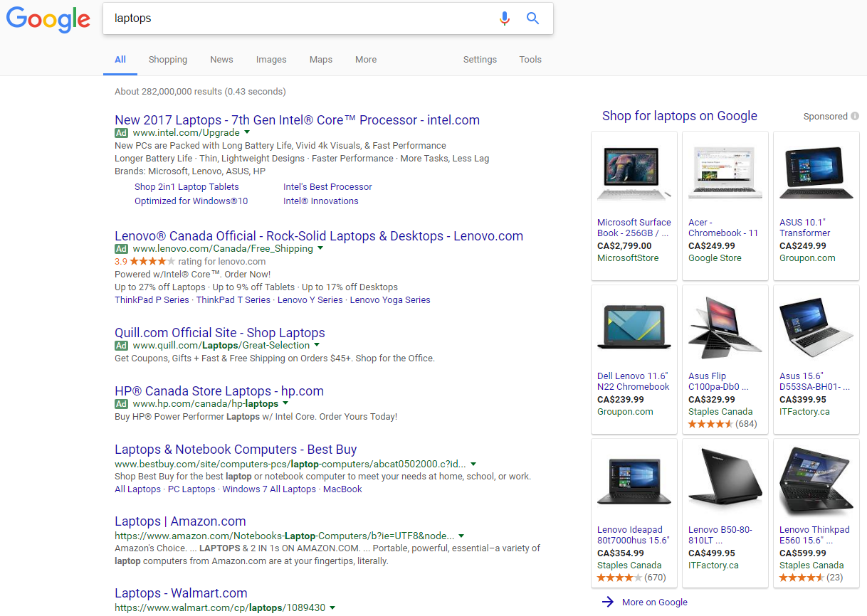
Task: Click the Sponsored info icon
Action: 854,116
